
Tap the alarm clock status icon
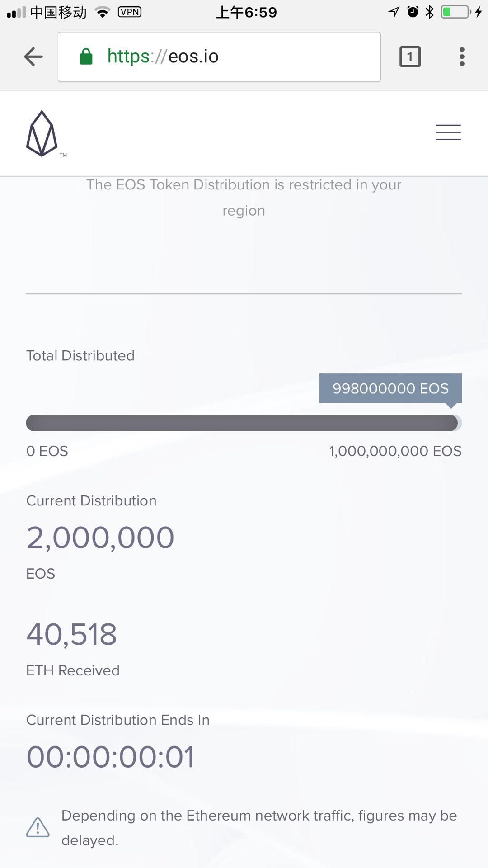coord(413,12)
